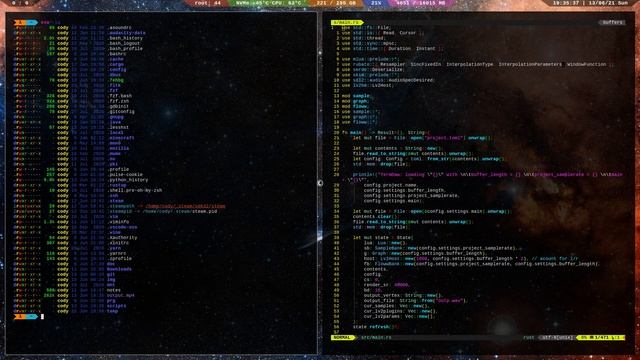Click the '.bash_profile' entry in the terminal listing
Screen dimensions: 640x360
(125, 49)
